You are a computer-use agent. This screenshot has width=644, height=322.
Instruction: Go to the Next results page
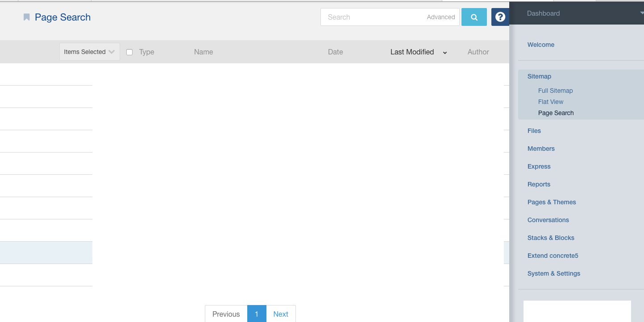tap(281, 314)
